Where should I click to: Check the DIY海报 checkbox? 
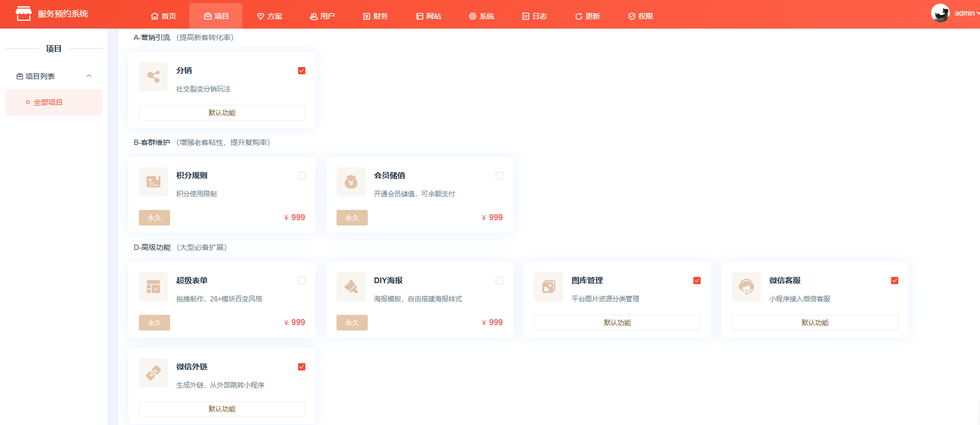click(499, 281)
